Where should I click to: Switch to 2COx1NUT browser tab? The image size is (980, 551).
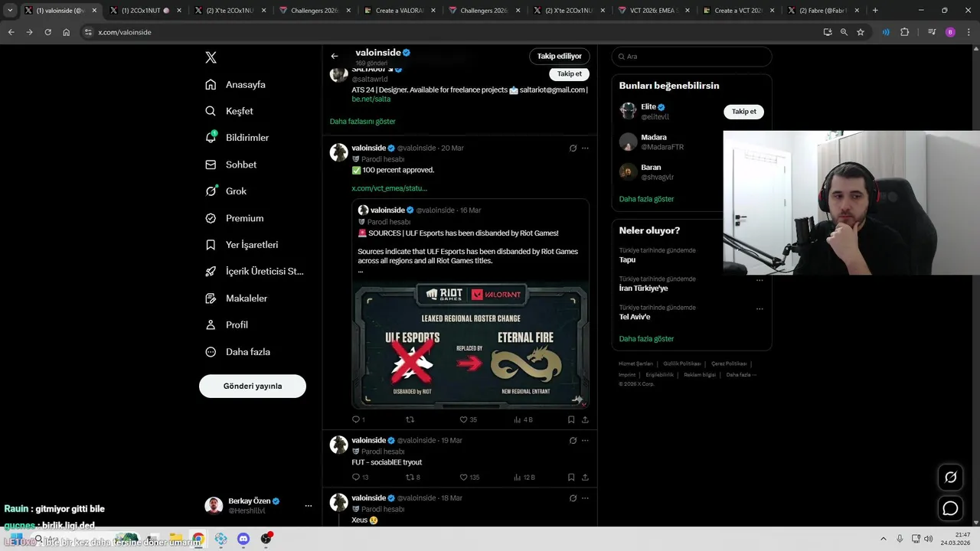[145, 11]
